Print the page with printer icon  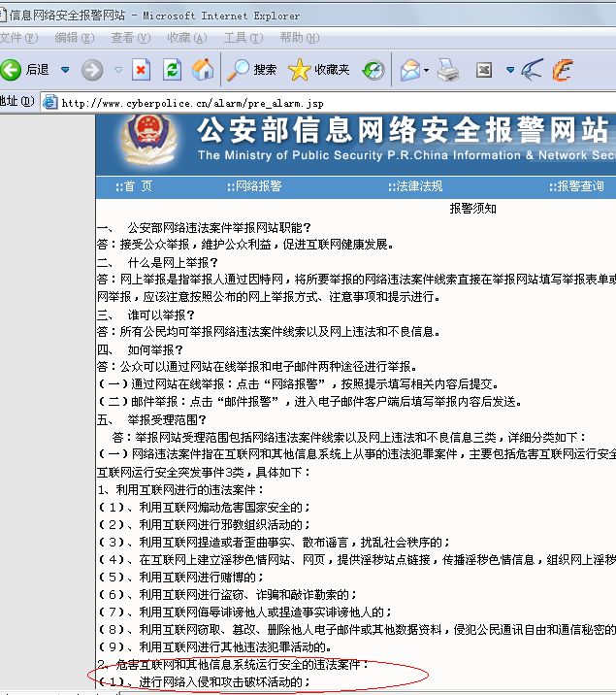448,70
